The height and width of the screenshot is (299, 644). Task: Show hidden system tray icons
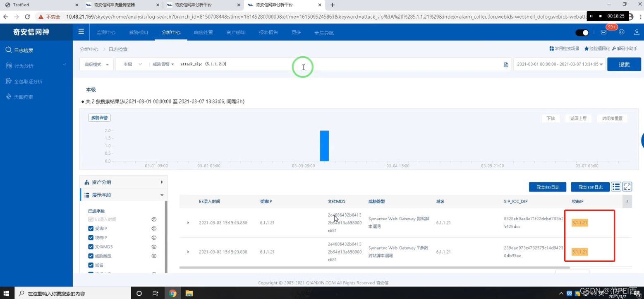coord(562,293)
